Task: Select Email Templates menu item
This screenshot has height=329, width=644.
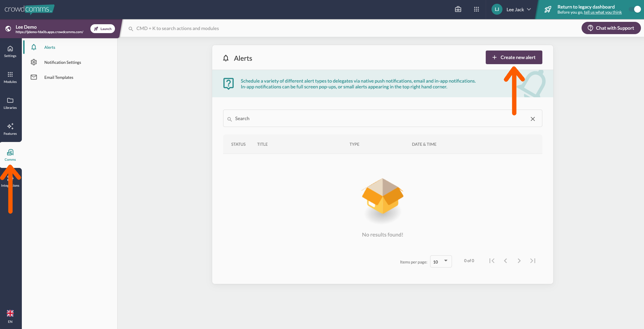Action: coord(59,77)
